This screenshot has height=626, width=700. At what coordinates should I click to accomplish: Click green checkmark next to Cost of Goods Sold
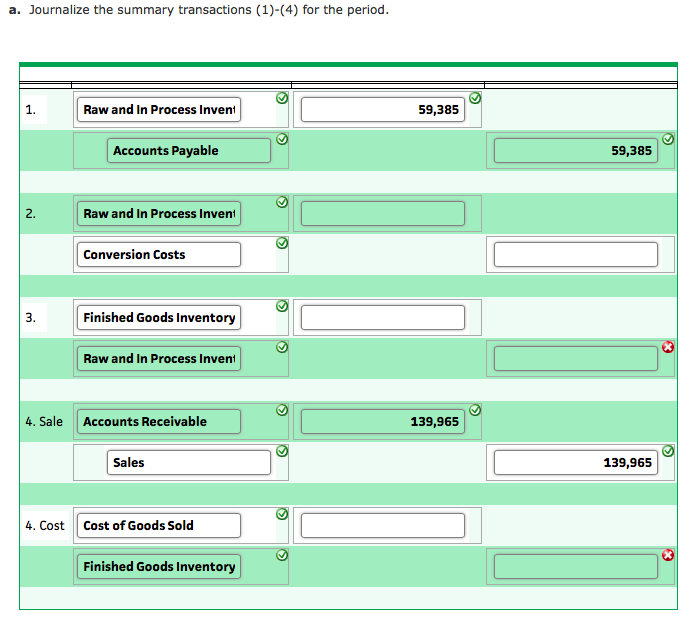pyautogui.click(x=282, y=514)
